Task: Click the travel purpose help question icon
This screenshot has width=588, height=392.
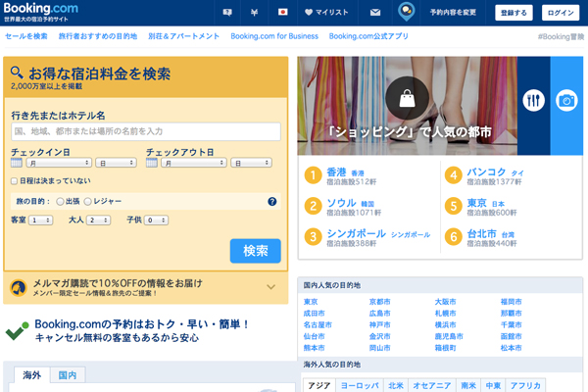Action: click(272, 202)
